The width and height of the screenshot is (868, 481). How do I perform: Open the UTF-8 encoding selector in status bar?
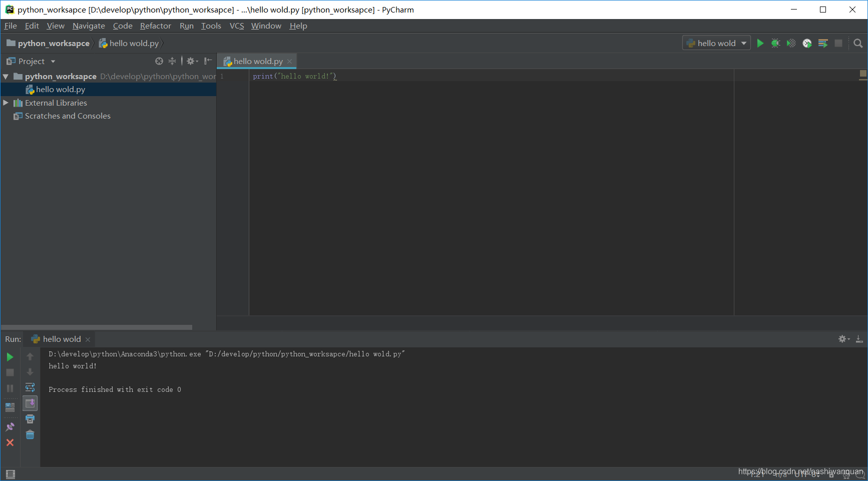tap(807, 474)
